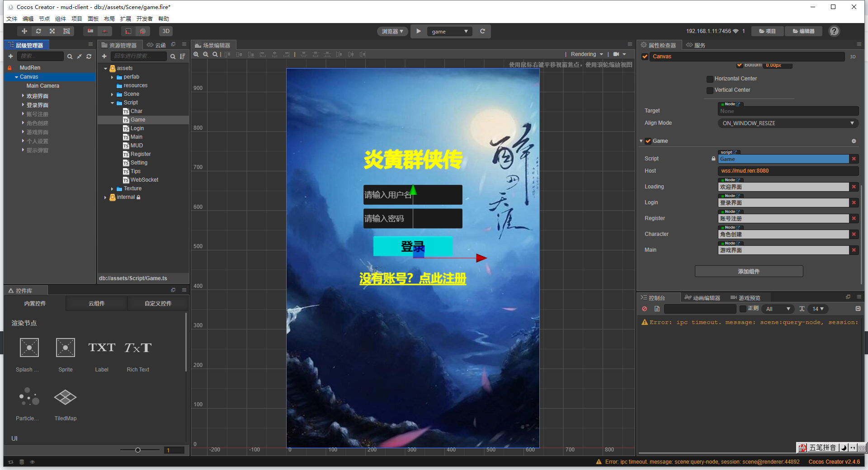Open the Align Mode ON_WINDOW_RESIZE dropdown
This screenshot has height=470, width=868.
788,123
